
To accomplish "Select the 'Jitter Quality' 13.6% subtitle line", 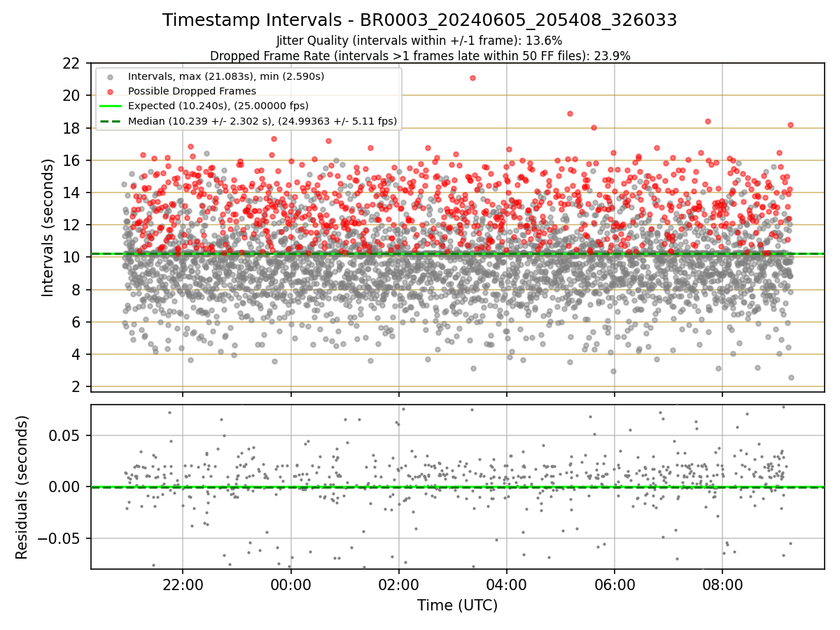I will (419, 41).
